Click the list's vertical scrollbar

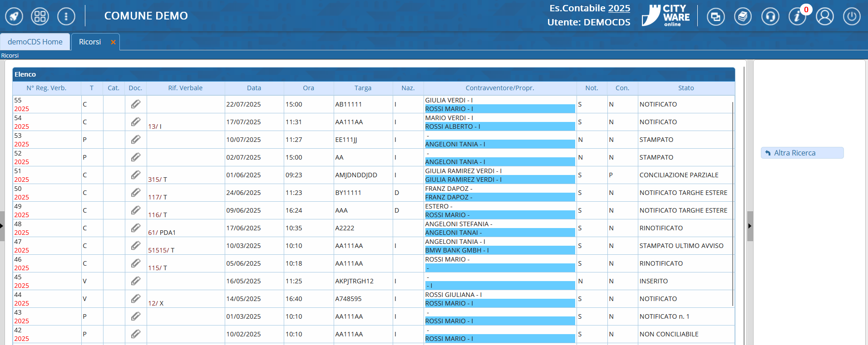coord(733,204)
